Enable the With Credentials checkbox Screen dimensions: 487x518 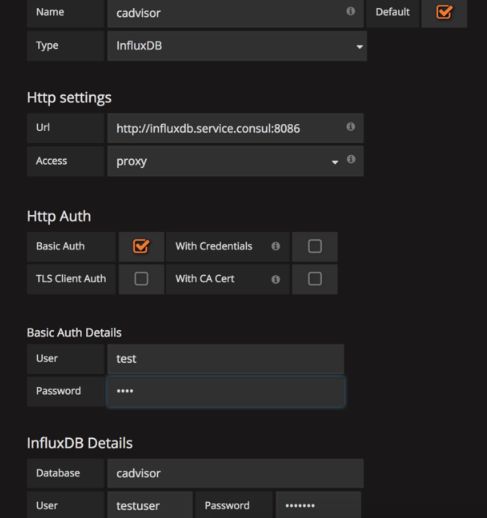tap(315, 246)
